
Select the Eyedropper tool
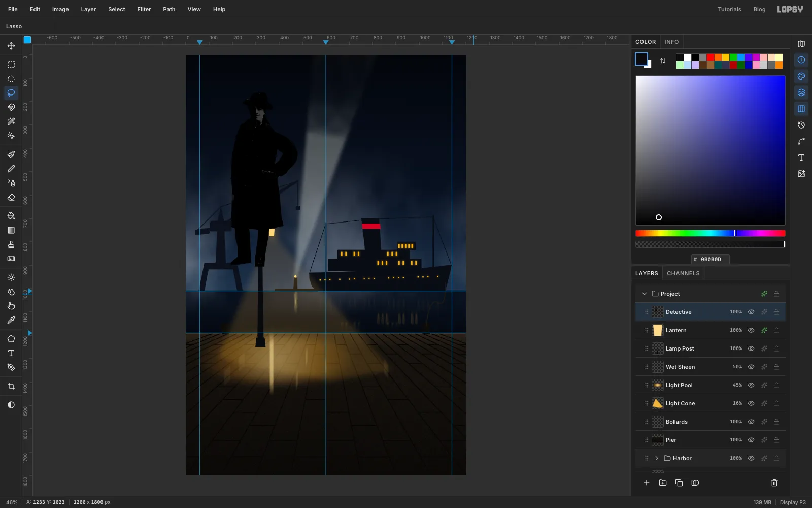point(11,320)
